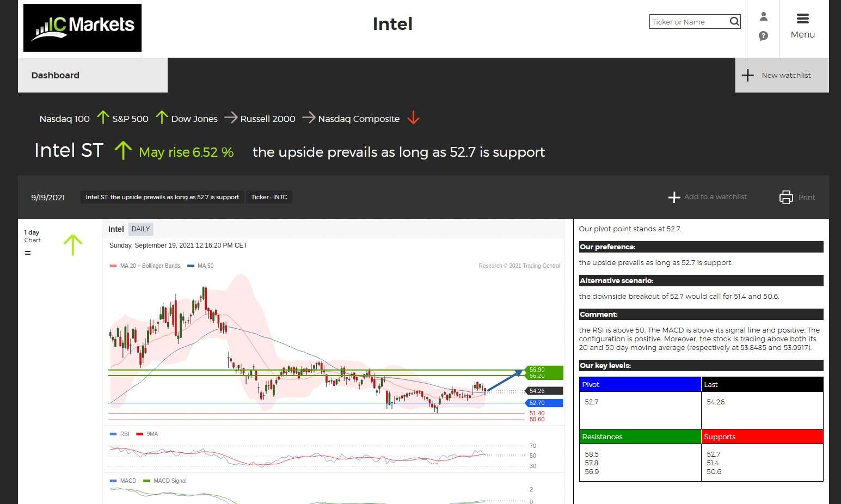Click the black Last table header
The image size is (841, 504).
[x=762, y=384]
